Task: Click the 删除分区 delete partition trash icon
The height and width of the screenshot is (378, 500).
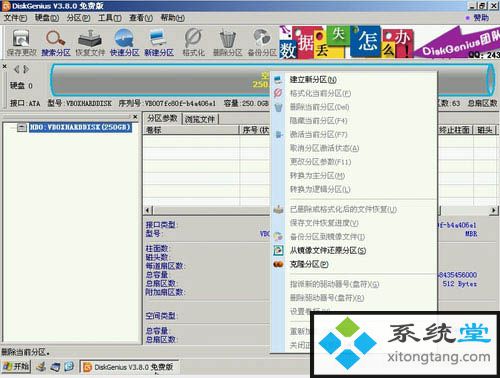Action: [227, 42]
